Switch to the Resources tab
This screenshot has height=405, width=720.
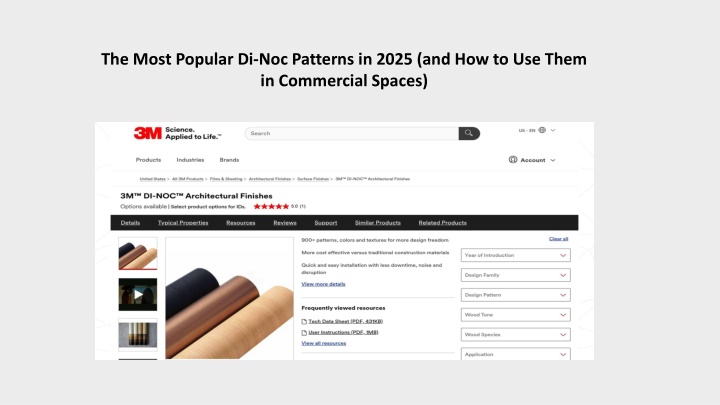241,223
